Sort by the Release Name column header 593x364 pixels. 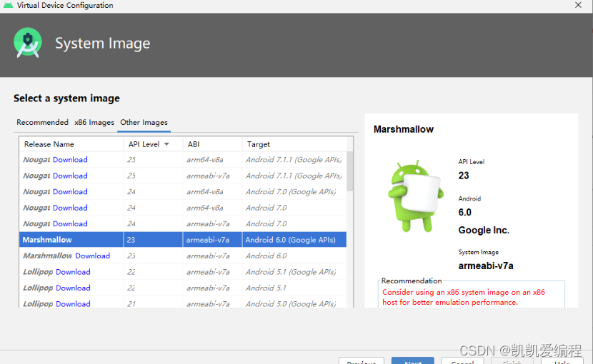coord(71,144)
